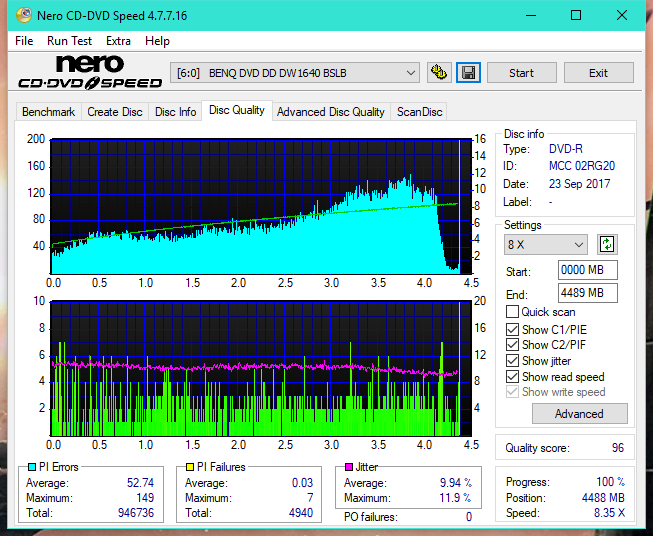This screenshot has width=653, height=536.
Task: Switch to the Disc Info tab
Action: point(175,112)
